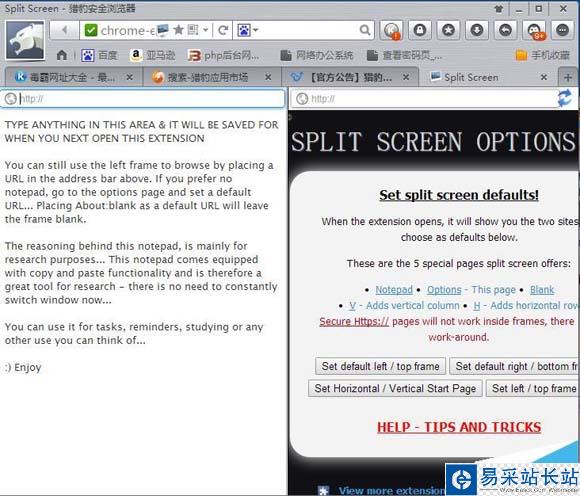Close the 毒霸网址大全 tab
Viewport: 580px width, 496px height.
pyautogui.click(x=129, y=77)
